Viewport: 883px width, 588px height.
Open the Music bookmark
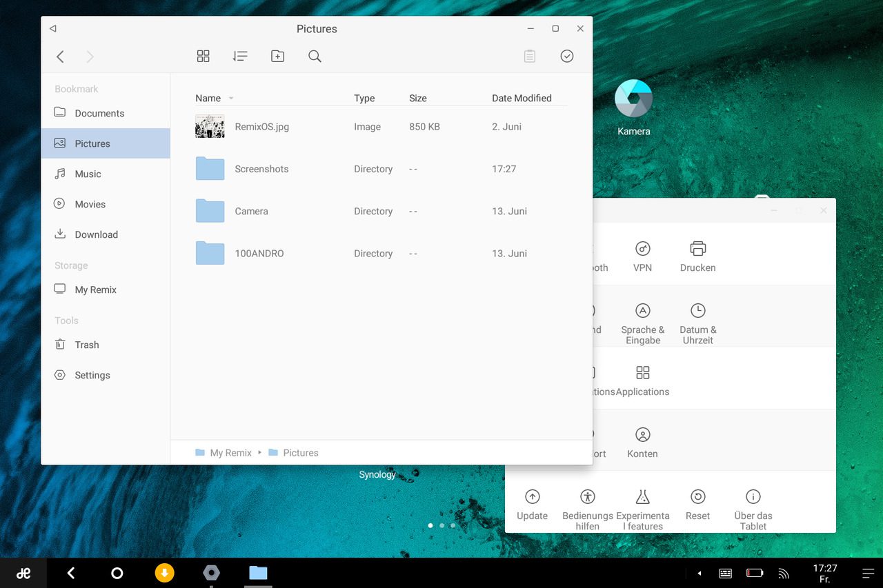click(106, 174)
